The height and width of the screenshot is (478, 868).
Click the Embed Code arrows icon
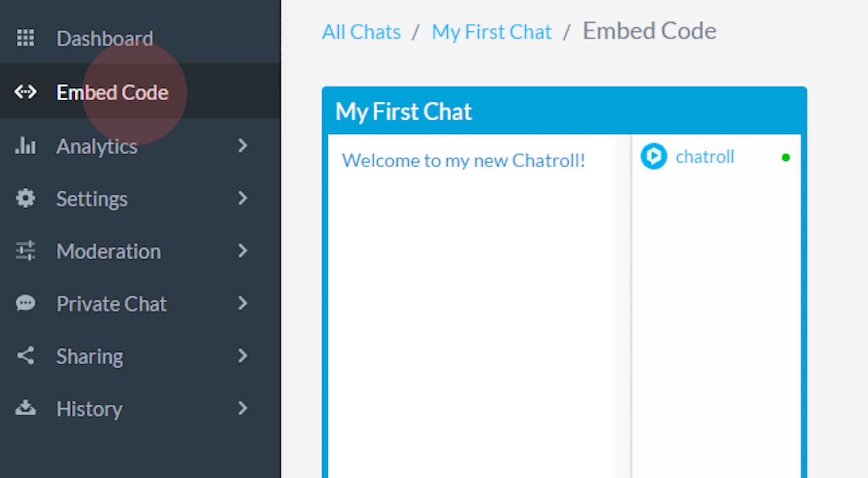tap(25, 92)
